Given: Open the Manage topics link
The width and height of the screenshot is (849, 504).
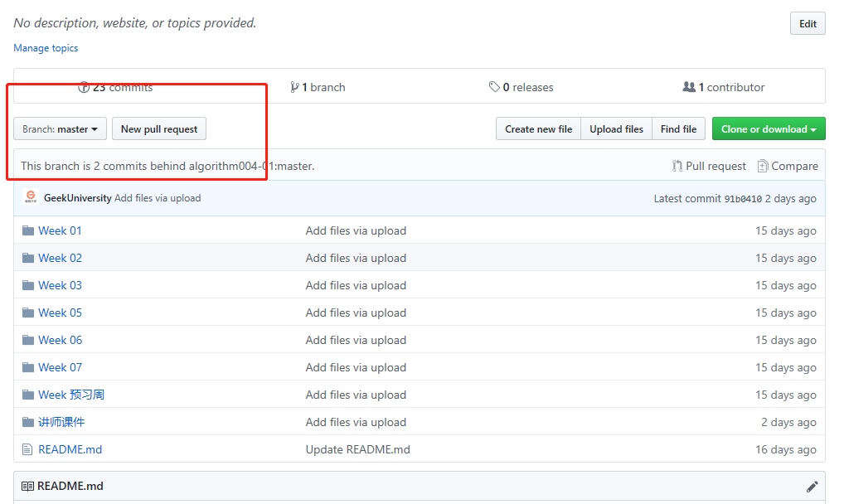Looking at the screenshot, I should click(46, 48).
